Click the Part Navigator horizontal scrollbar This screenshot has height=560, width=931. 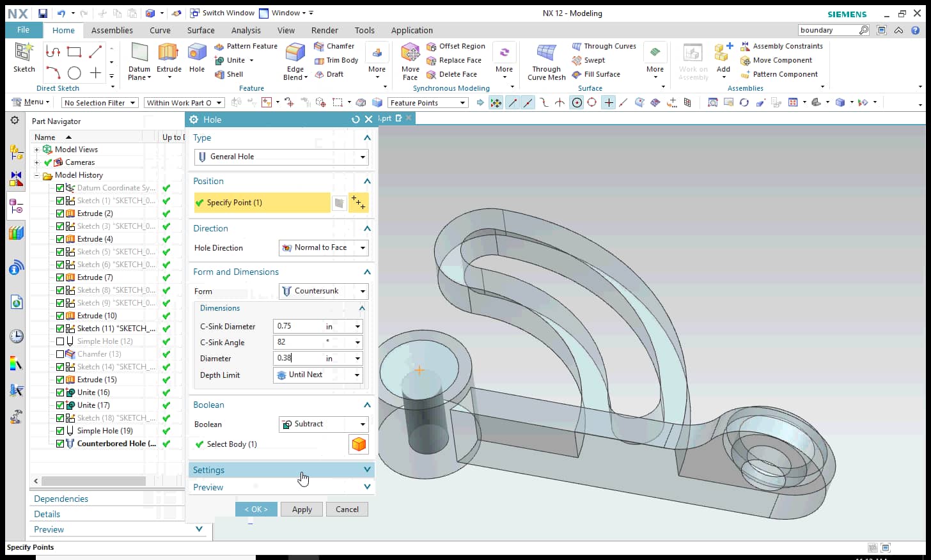93,481
